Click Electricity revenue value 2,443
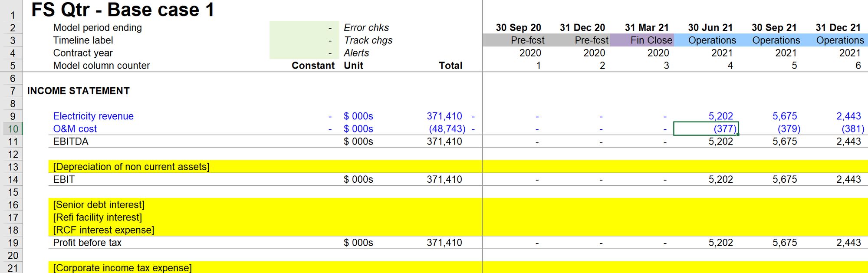This screenshot has height=273, width=868. 848,116
